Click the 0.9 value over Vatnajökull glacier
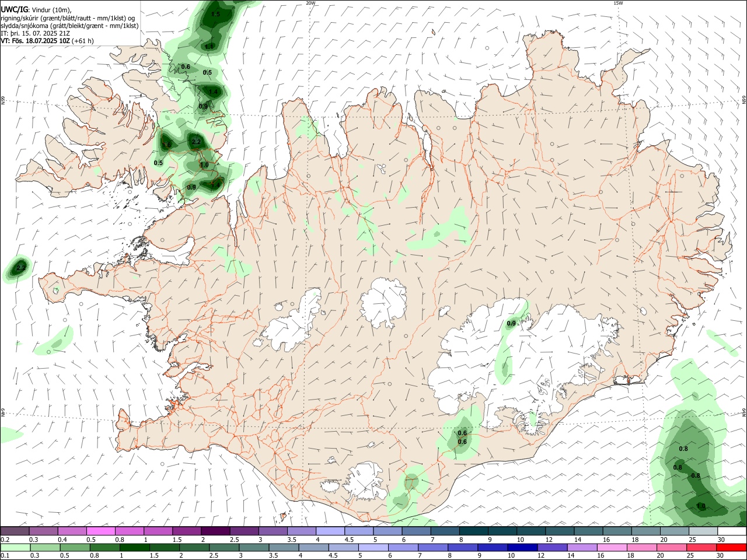747x560 pixels. [x=511, y=323]
